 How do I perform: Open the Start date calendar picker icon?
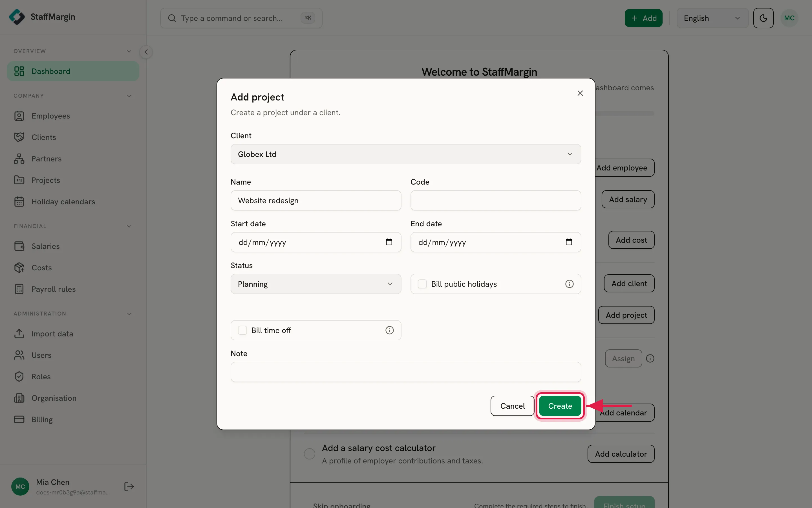click(389, 242)
